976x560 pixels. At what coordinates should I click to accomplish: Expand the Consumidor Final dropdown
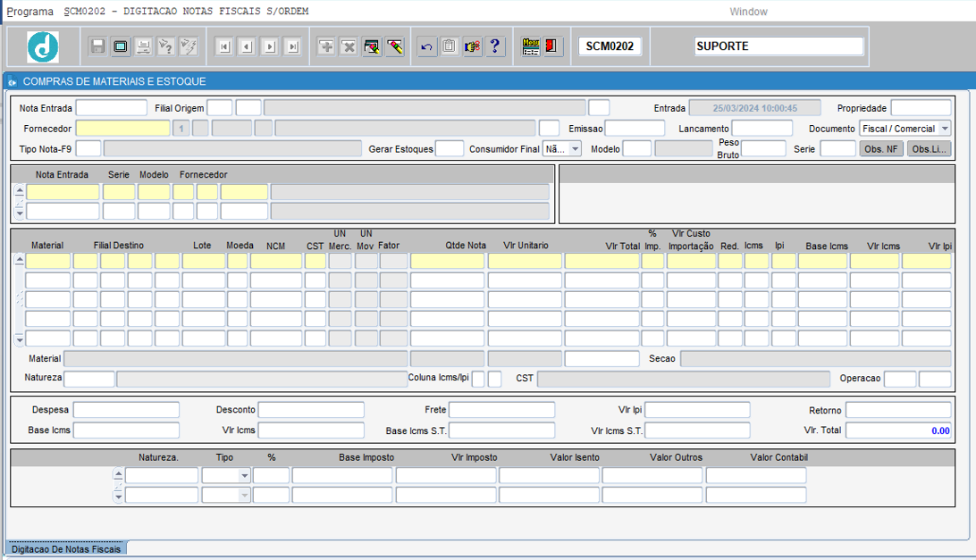click(576, 149)
